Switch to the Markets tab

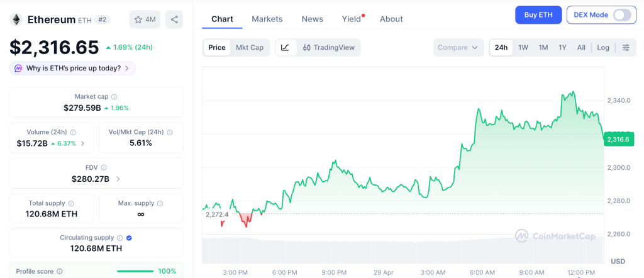pos(267,19)
